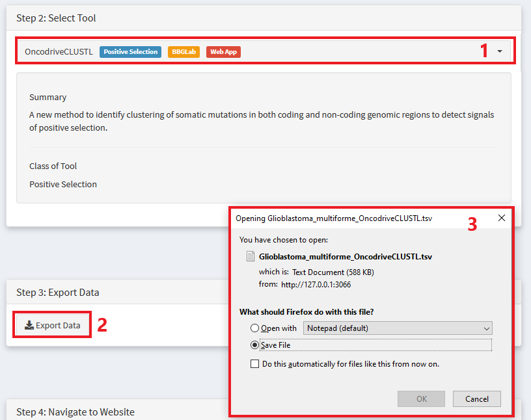Click the download icon on Export Data

(x=29, y=325)
